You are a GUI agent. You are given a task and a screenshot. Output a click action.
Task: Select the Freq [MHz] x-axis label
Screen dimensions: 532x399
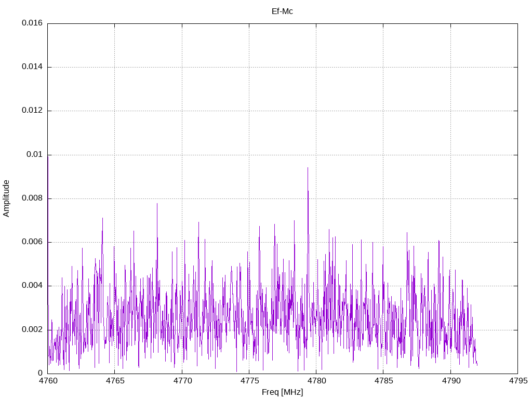[x=282, y=392]
